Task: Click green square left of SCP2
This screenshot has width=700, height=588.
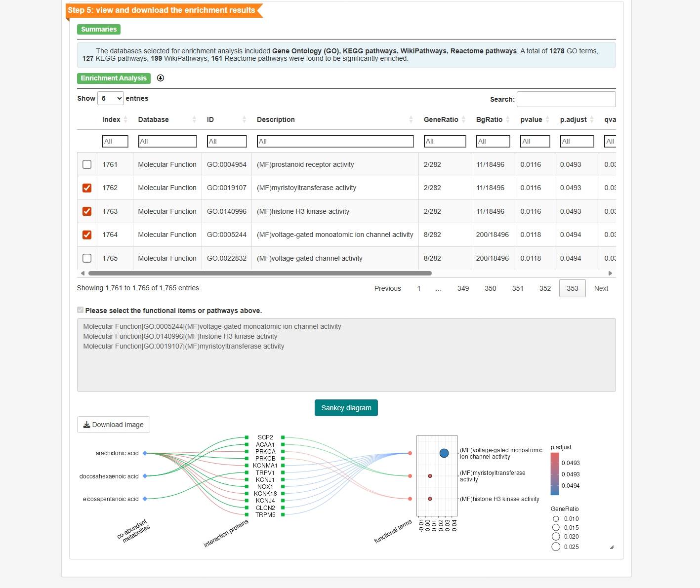Action: (247, 437)
